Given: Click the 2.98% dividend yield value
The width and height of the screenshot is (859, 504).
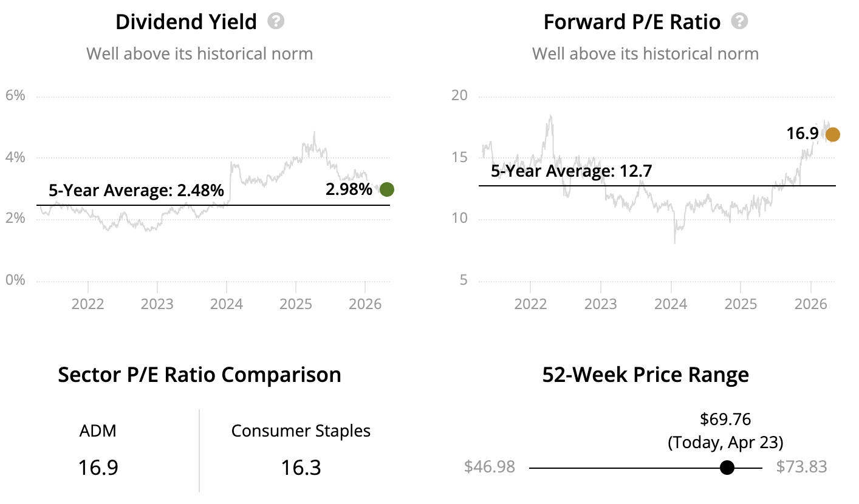Looking at the screenshot, I should point(349,189).
